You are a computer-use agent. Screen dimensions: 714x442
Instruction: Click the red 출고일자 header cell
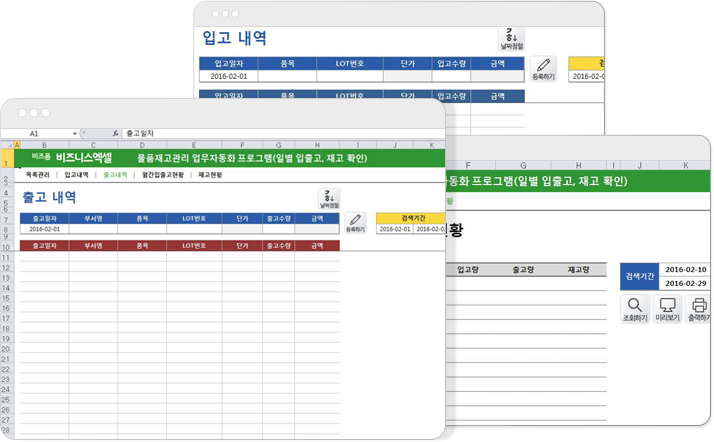[x=44, y=246]
